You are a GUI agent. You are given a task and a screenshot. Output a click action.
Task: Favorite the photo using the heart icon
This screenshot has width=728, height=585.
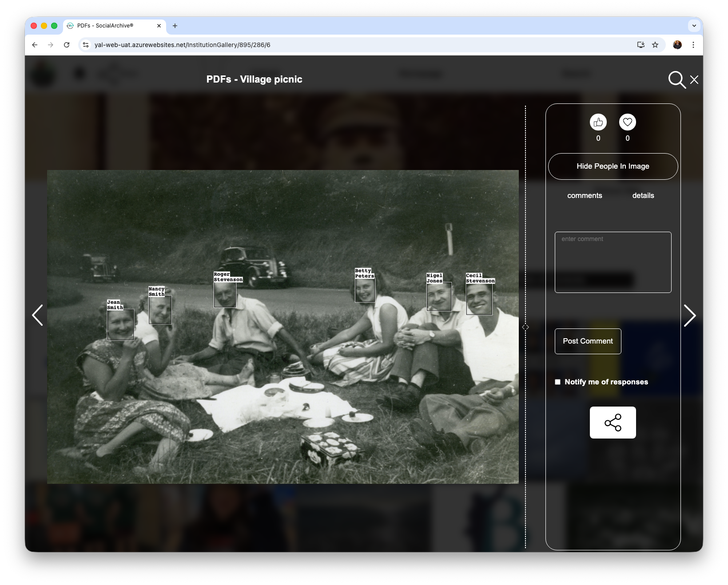627,123
